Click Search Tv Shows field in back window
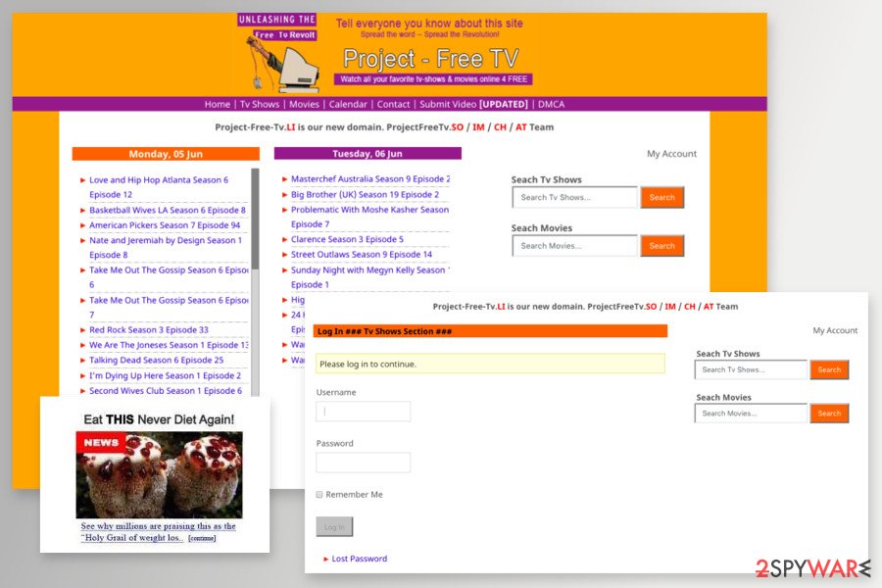The height and width of the screenshot is (588, 882). (575, 198)
